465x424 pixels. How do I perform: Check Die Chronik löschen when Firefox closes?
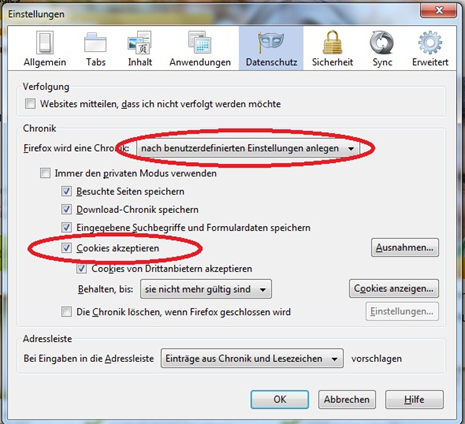[x=66, y=312]
